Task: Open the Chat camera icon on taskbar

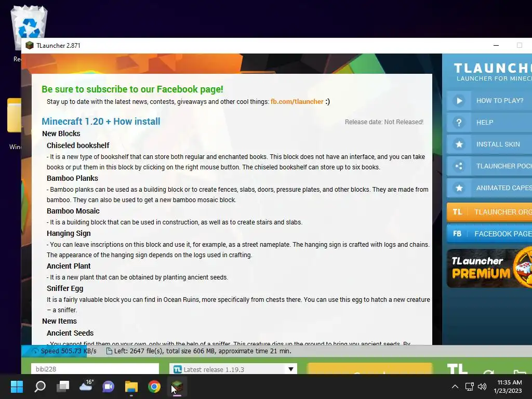Action: point(109,387)
